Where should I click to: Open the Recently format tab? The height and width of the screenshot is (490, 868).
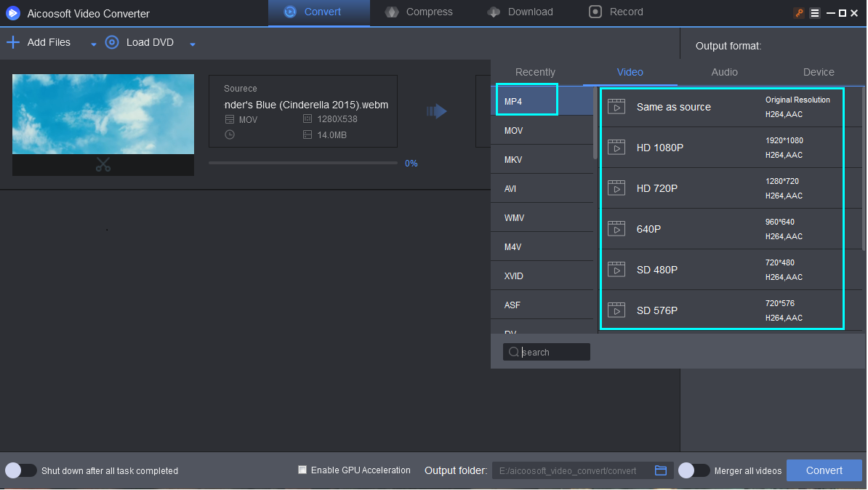tap(535, 72)
